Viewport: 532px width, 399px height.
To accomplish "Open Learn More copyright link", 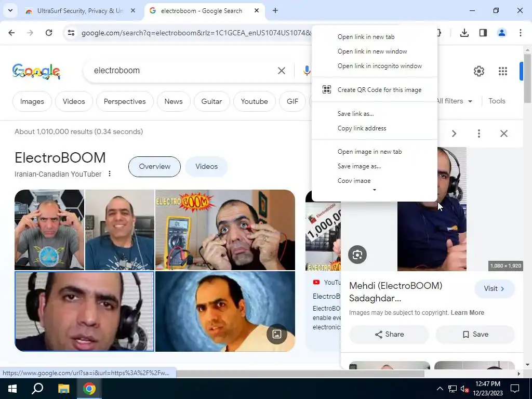I will pyautogui.click(x=467, y=312).
